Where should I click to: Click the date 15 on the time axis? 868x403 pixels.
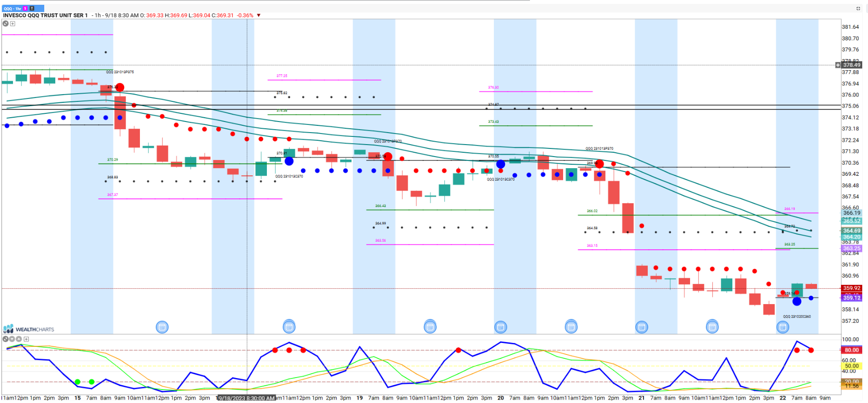(77, 398)
